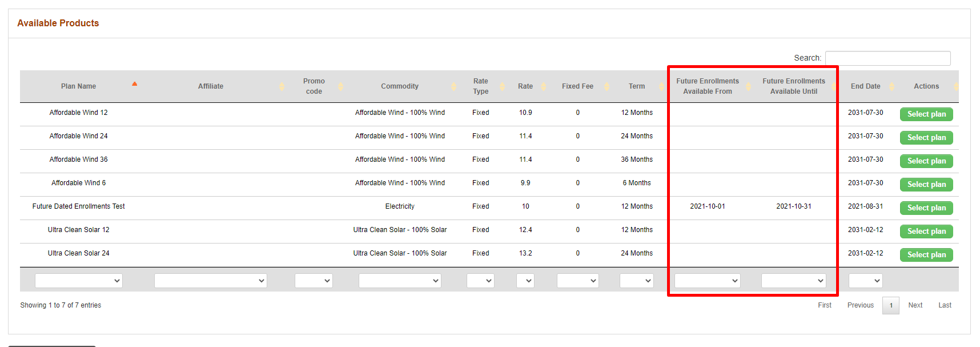Click the 13.2 rate value
980x347 pixels.
[525, 253]
